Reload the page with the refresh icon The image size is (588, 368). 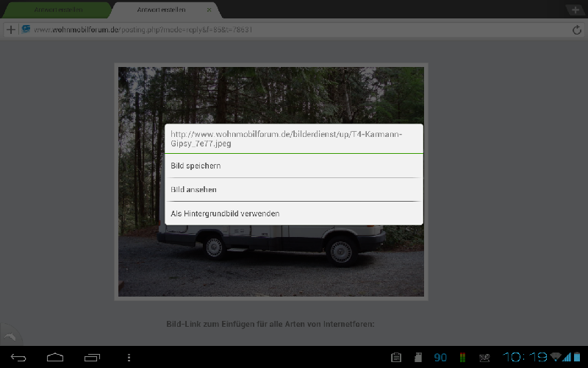tap(576, 29)
